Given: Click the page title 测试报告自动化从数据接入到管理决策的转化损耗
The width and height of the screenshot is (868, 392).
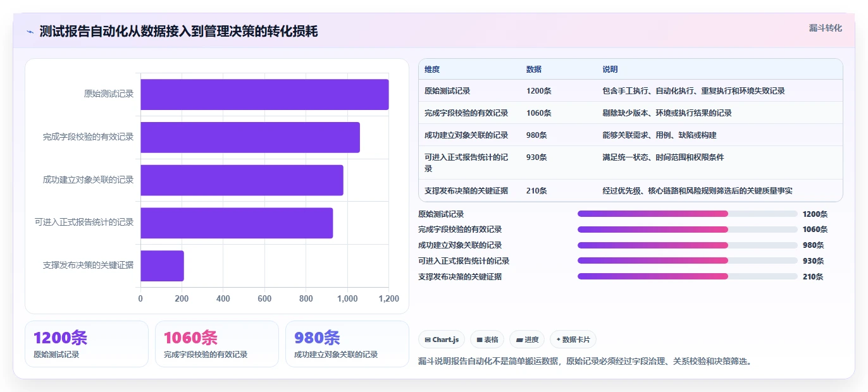Looking at the screenshot, I should pyautogui.click(x=178, y=32).
